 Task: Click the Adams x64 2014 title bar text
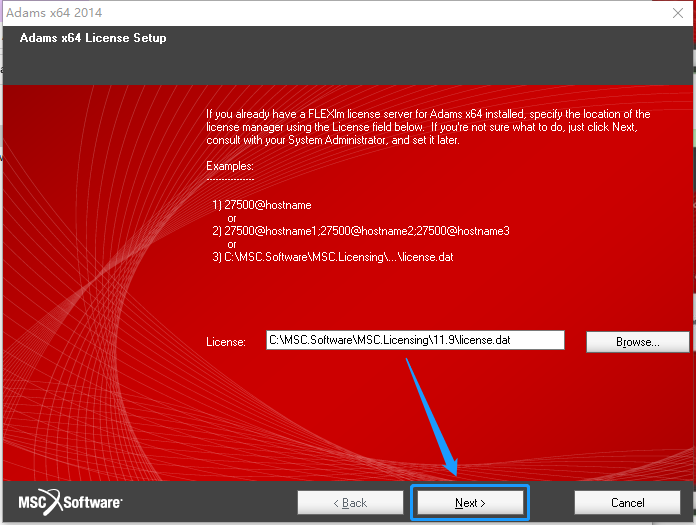coord(54,12)
